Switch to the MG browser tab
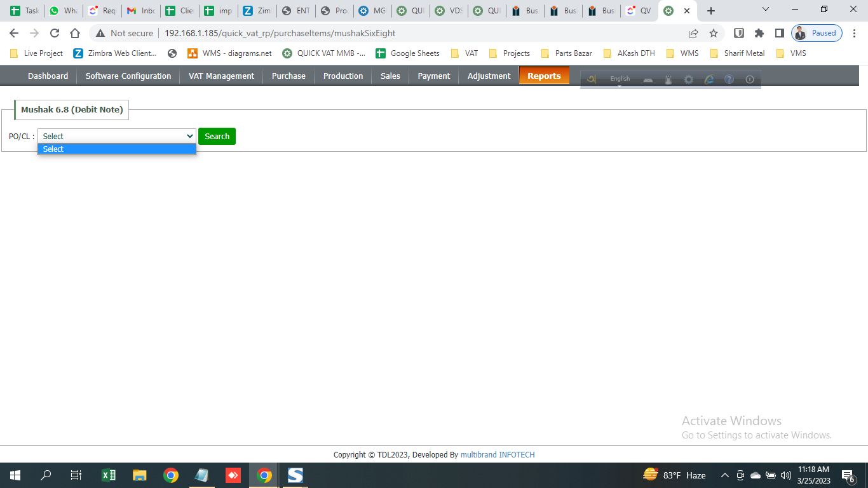 (x=372, y=11)
